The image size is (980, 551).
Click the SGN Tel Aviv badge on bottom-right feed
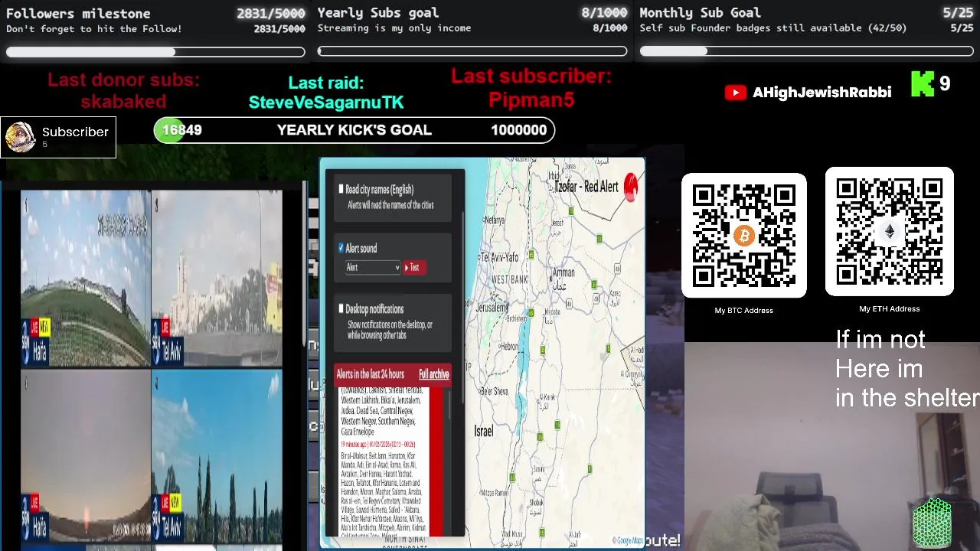167,517
